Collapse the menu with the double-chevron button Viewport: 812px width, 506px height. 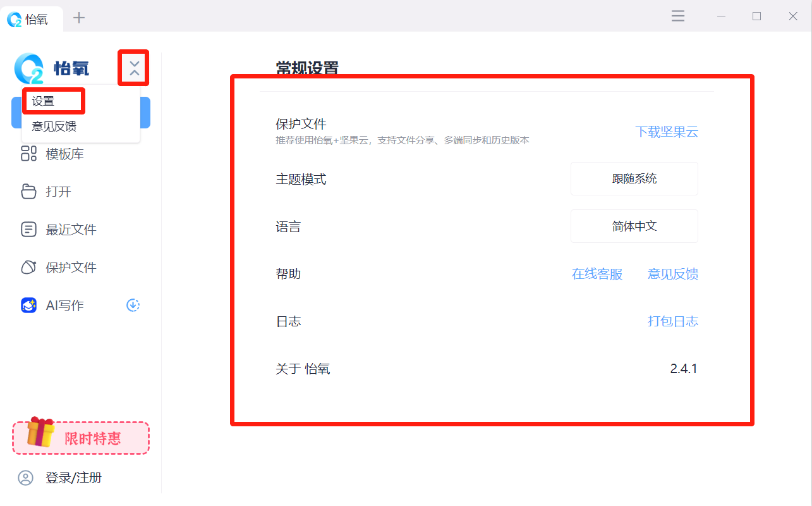click(x=134, y=68)
